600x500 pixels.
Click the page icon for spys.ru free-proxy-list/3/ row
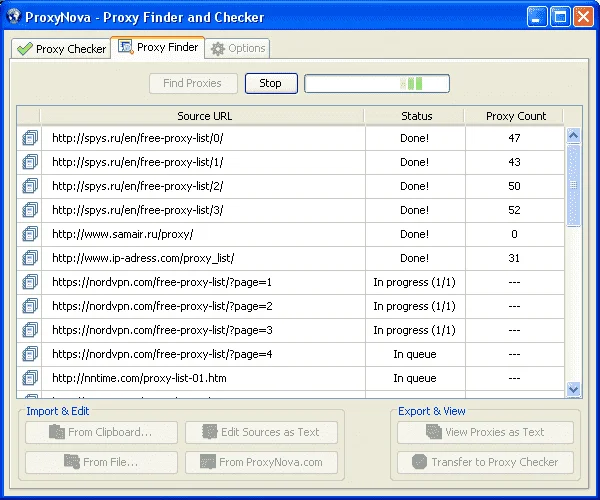coord(30,210)
